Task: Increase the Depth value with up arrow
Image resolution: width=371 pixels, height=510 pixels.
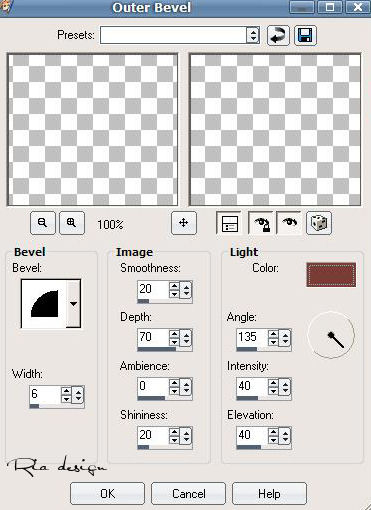Action: [x=174, y=334]
